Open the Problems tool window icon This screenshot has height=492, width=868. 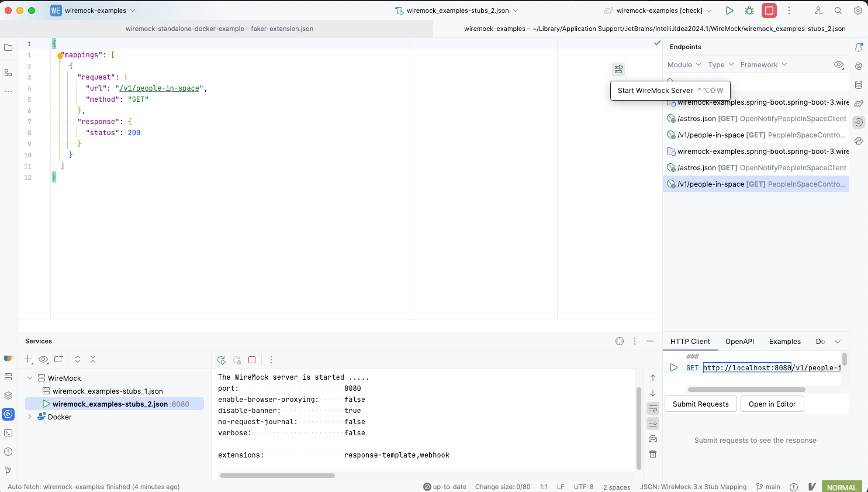(x=8, y=452)
